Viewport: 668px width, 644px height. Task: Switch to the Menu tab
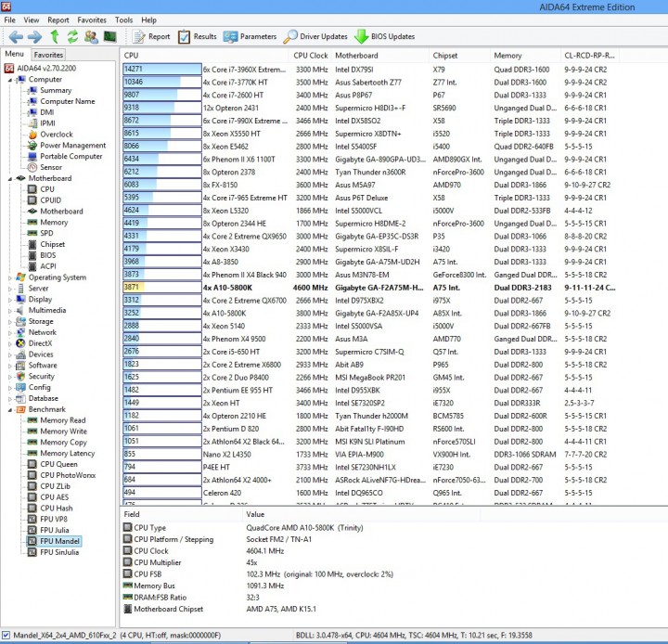click(14, 54)
